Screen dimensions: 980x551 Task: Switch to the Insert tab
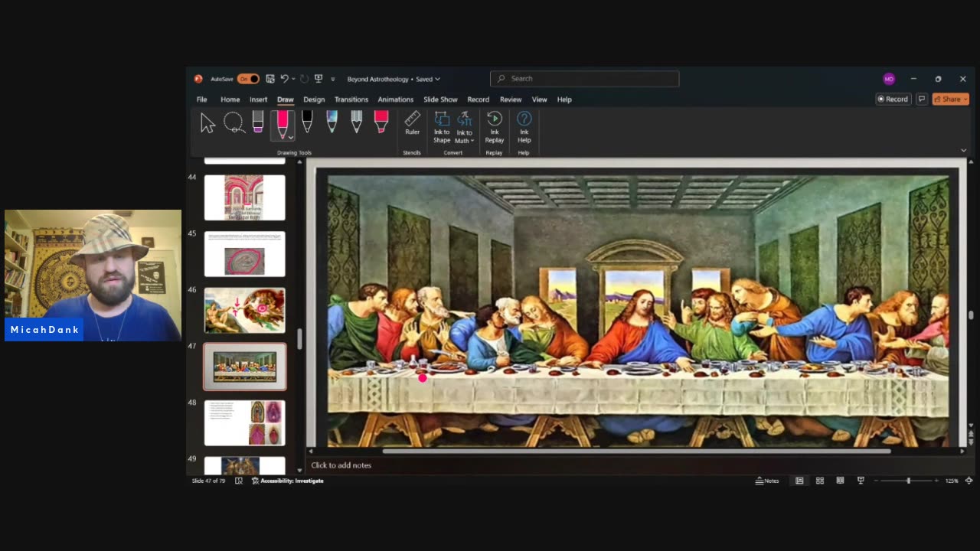(x=258, y=99)
